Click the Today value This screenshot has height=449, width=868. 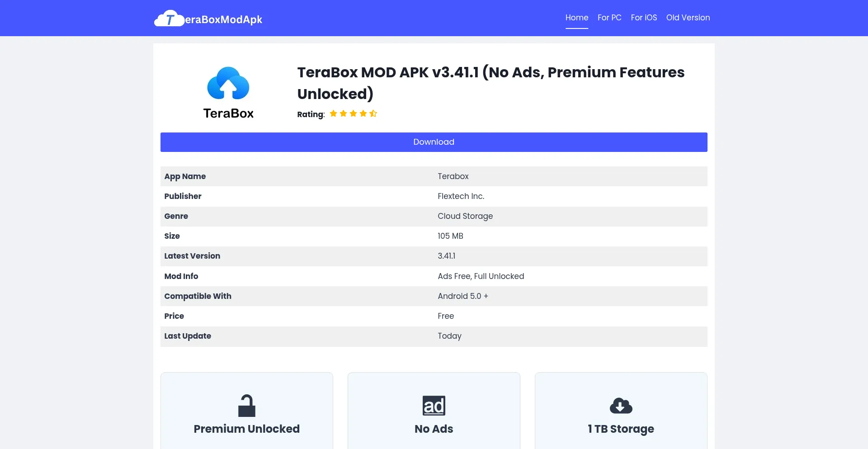[x=449, y=336]
